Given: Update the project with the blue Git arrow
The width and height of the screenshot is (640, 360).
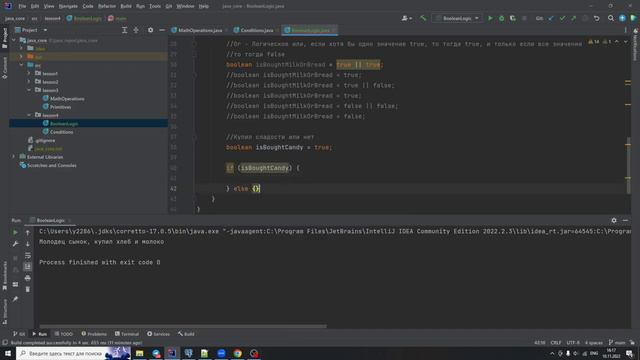Looking at the screenshot, I should (551, 18).
